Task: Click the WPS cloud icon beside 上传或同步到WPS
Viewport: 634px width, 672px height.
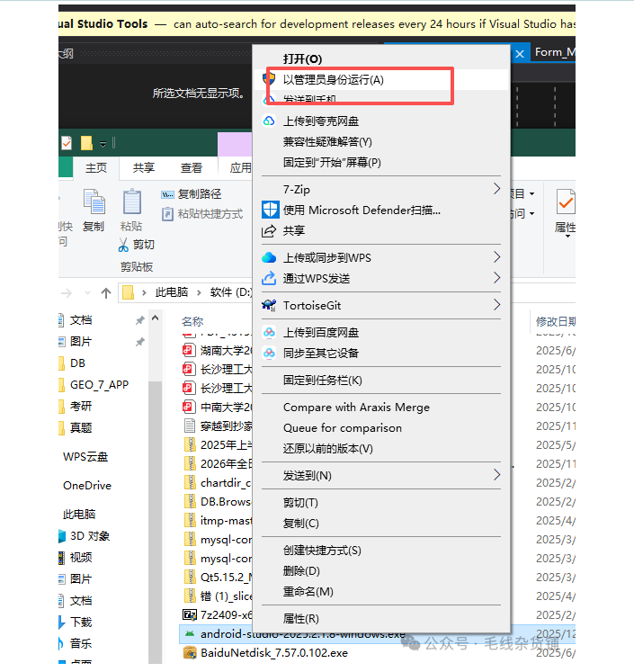Action: click(x=269, y=257)
